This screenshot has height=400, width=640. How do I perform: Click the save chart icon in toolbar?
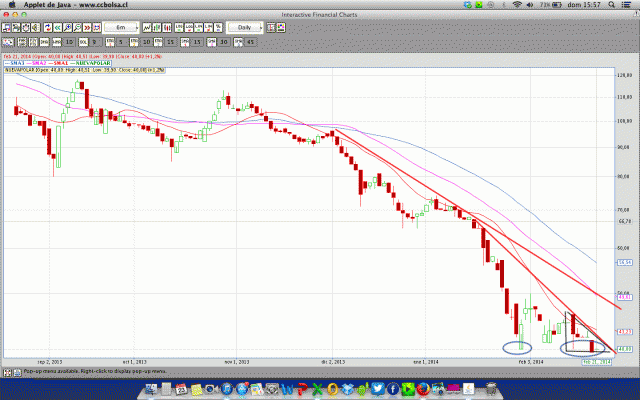(x=6, y=27)
